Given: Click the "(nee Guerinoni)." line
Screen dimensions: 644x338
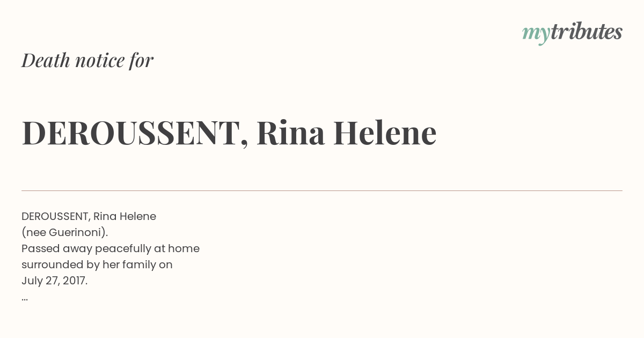Looking at the screenshot, I should (65, 233).
